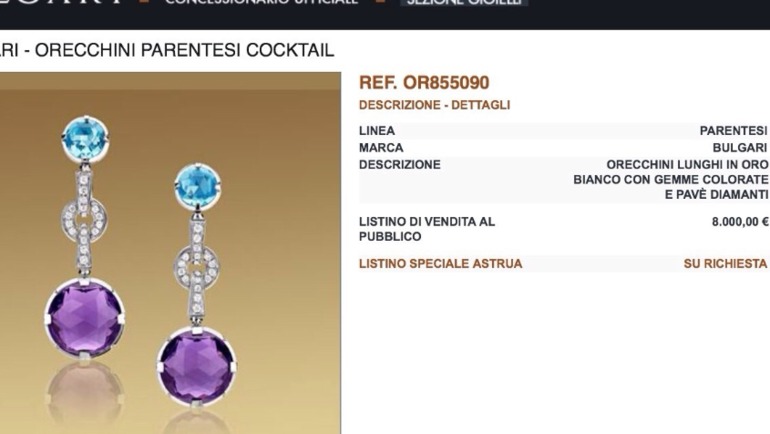Screen dimensions: 770x434
Task: Click the 8.000,00 € price
Action: tap(740, 222)
